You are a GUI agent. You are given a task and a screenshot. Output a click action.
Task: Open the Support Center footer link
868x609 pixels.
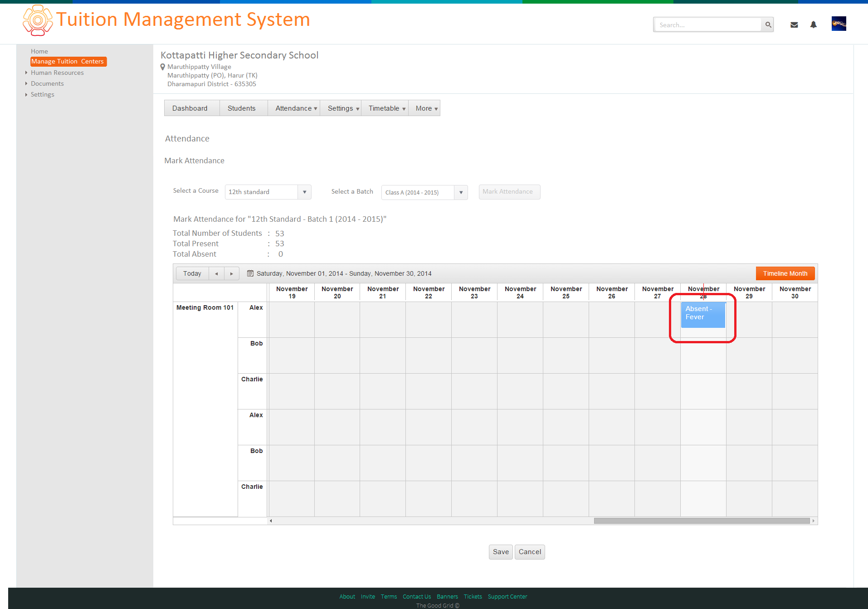click(507, 597)
